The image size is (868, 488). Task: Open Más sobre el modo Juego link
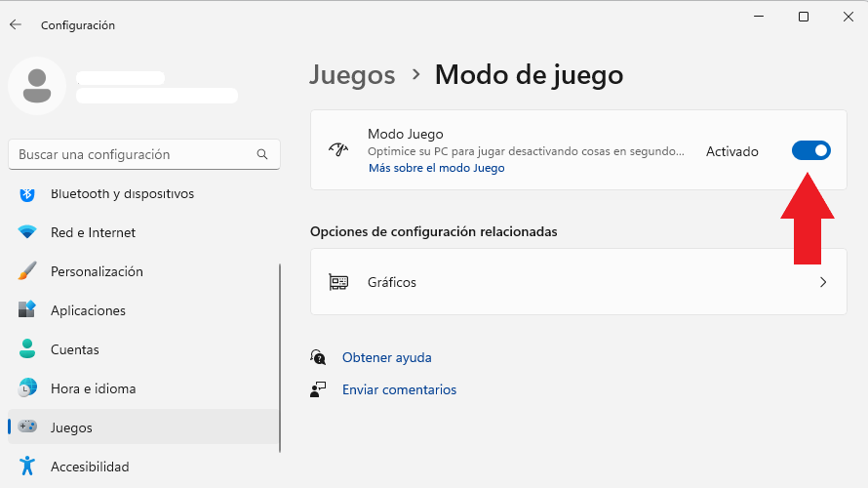(x=437, y=168)
